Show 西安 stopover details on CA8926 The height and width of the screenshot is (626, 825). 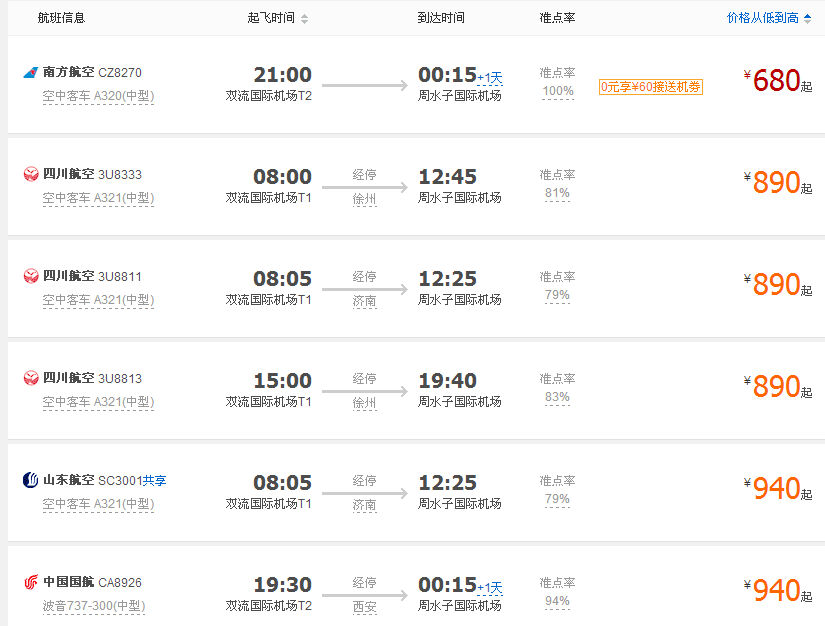pyautogui.click(x=364, y=608)
